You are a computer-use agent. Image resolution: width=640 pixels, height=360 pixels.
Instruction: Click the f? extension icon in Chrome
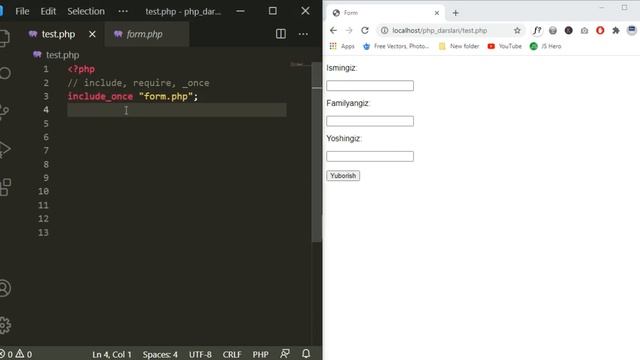click(537, 31)
